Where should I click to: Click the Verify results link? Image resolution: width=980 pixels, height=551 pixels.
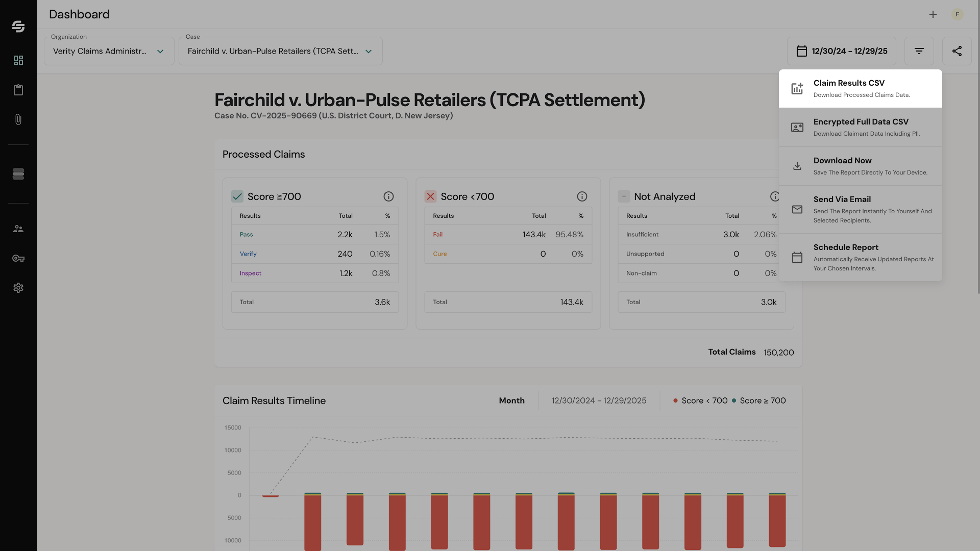point(248,254)
